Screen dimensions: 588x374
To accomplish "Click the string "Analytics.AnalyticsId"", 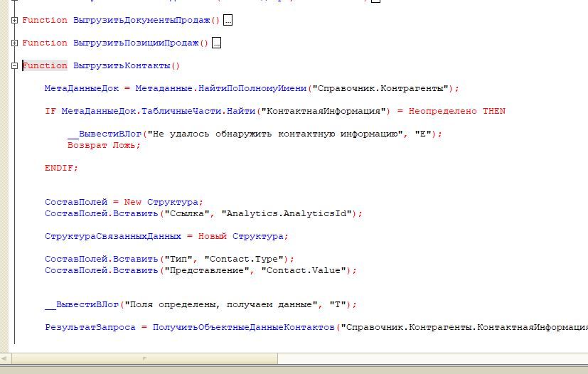I will click(287, 213).
